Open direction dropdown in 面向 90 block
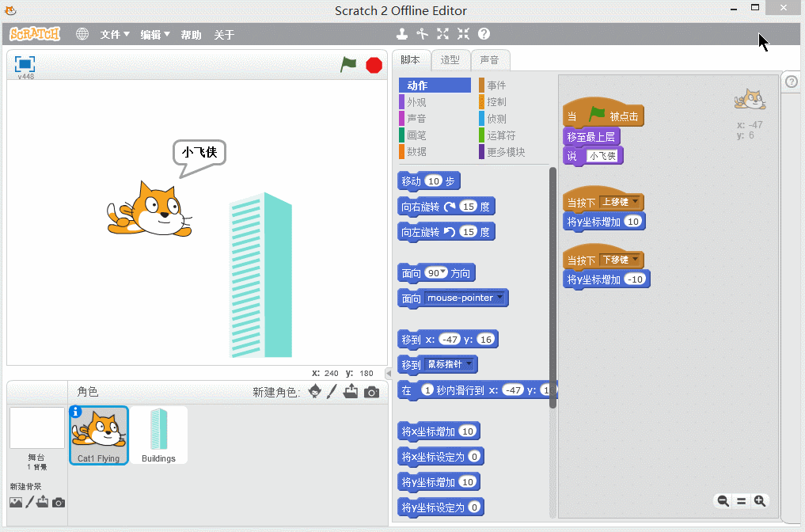 click(x=443, y=272)
